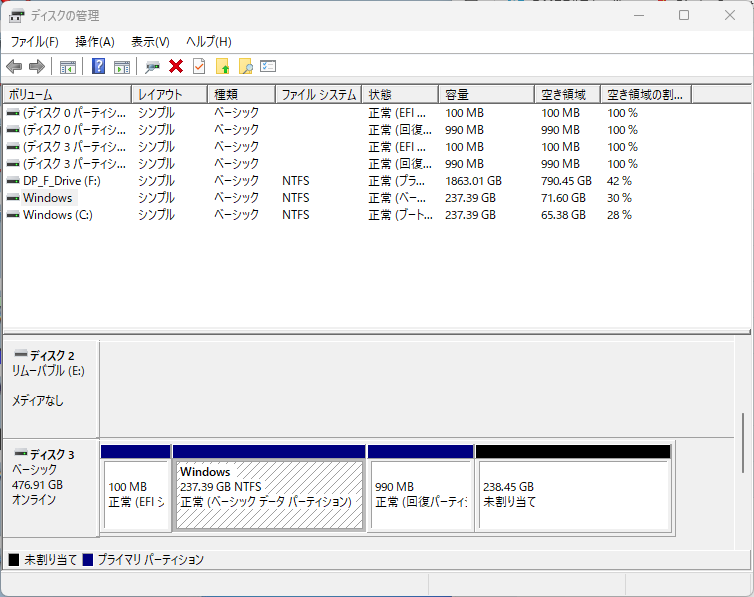Sort by the 空き領域の割... column header
Image resolution: width=754 pixels, height=597 pixels.
[x=646, y=94]
